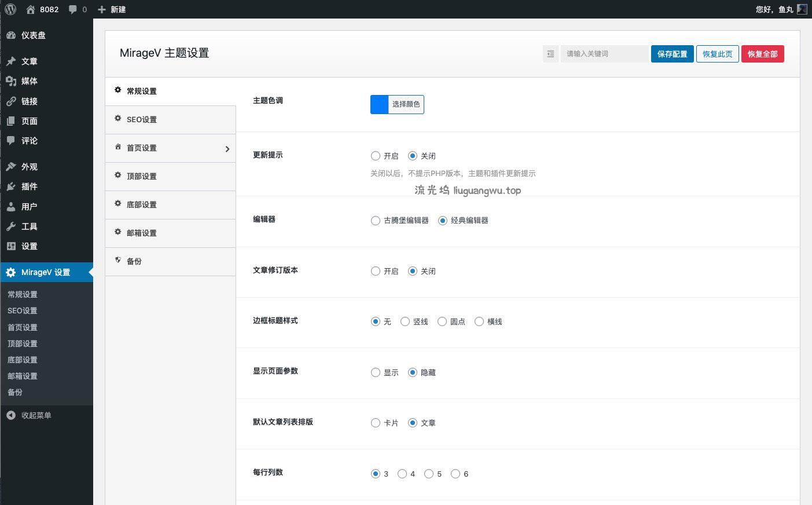This screenshot has width=812, height=505.
Task: Click the red 恢复全部 button
Action: point(762,54)
